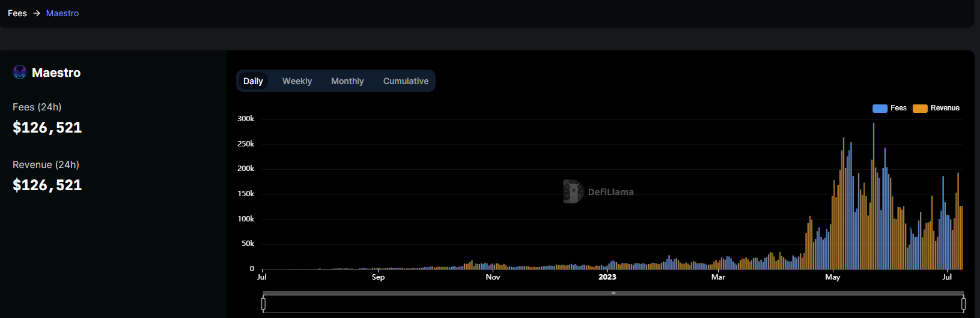Click the Maestro logo icon
Screen dimensions: 980x318
click(20, 73)
